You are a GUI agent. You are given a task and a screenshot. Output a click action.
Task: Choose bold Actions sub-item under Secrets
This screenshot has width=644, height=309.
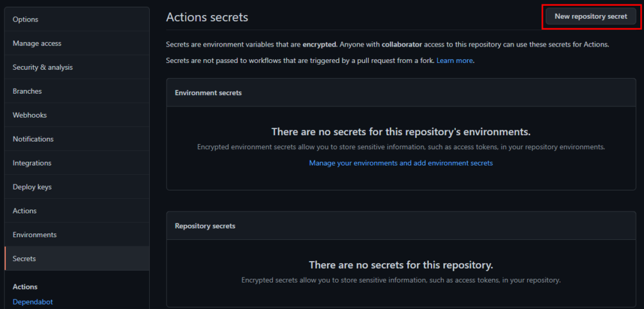(25, 287)
